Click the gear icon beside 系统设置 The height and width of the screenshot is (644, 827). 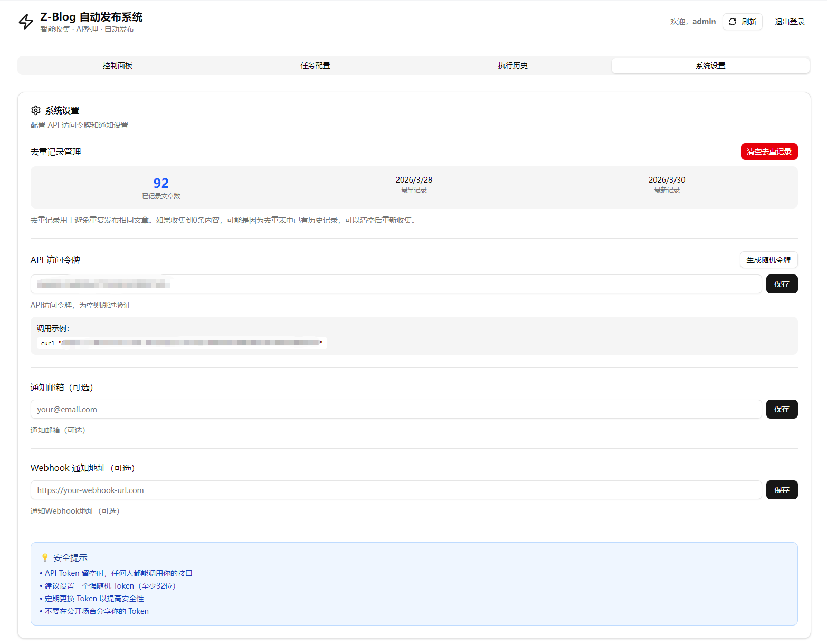click(36, 110)
